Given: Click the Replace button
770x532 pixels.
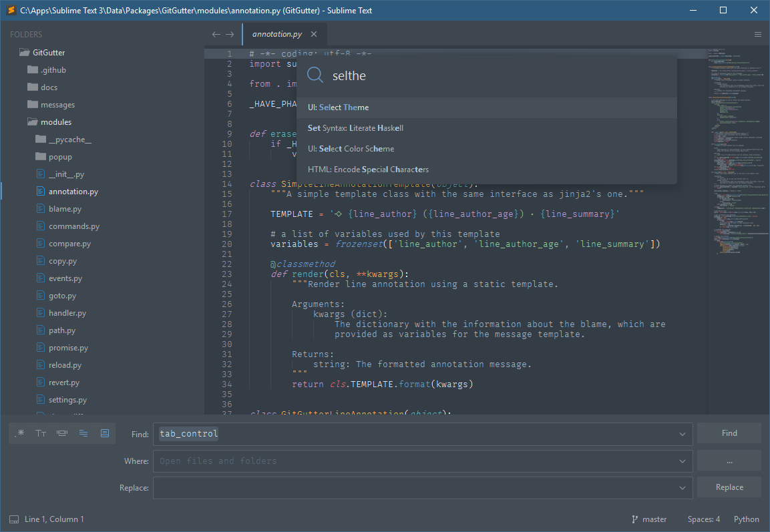Looking at the screenshot, I should (729, 487).
